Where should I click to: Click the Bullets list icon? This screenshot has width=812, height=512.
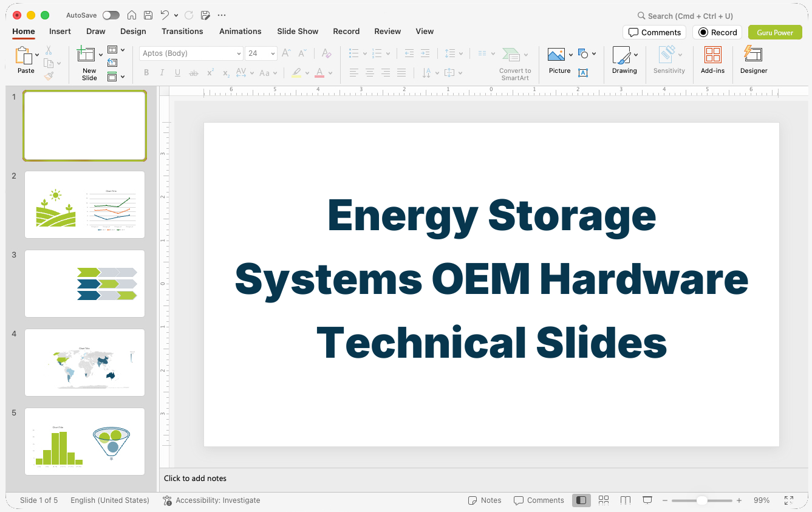tap(354, 53)
